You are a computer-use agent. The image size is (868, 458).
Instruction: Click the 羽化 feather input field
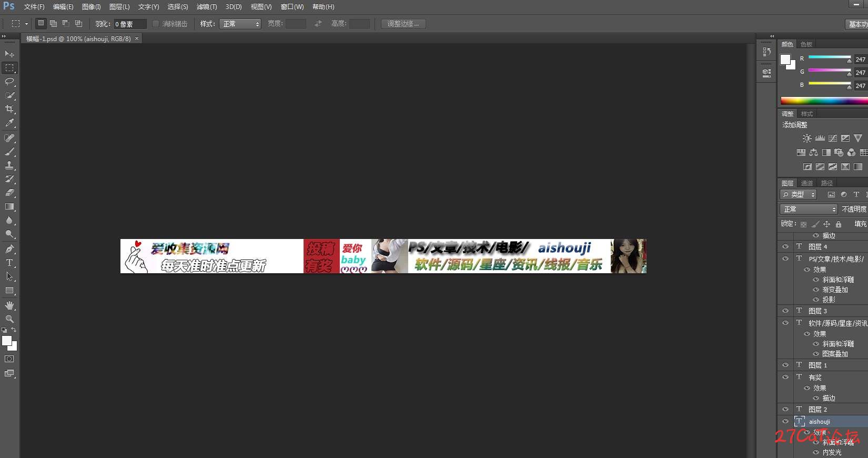coord(130,24)
